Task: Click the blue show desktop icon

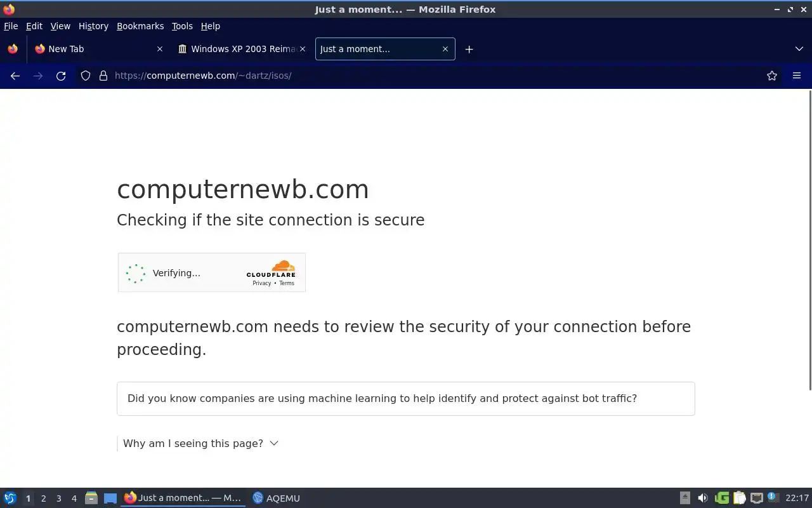Action: [x=110, y=498]
